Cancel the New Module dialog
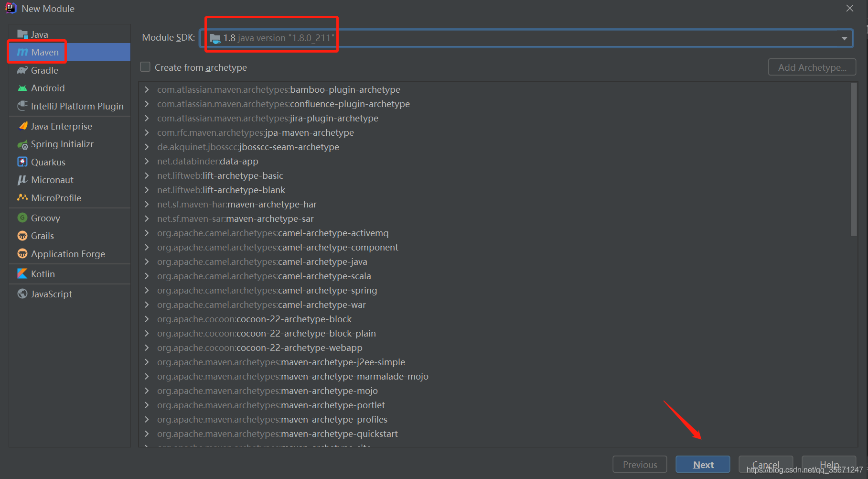The height and width of the screenshot is (479, 868). coord(766,465)
